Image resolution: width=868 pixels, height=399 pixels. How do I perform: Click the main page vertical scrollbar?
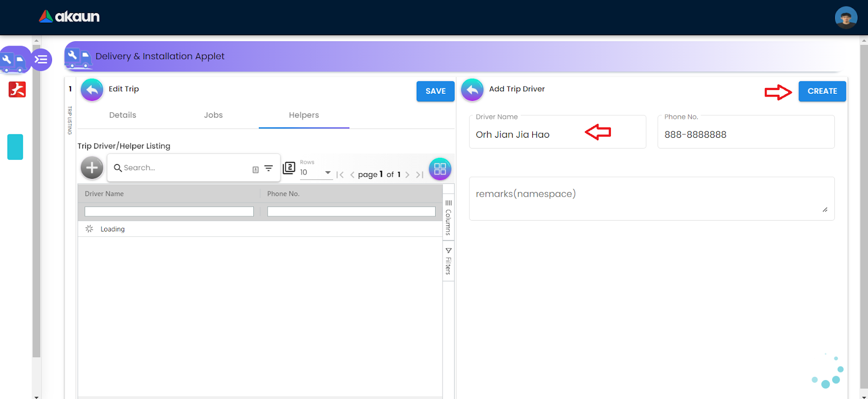(864, 217)
